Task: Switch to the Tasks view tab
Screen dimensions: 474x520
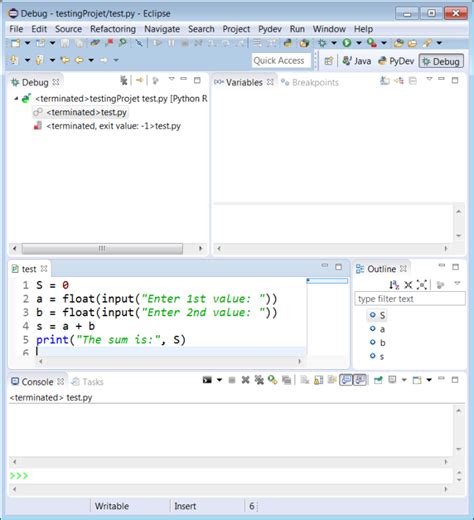Action: 88,382
